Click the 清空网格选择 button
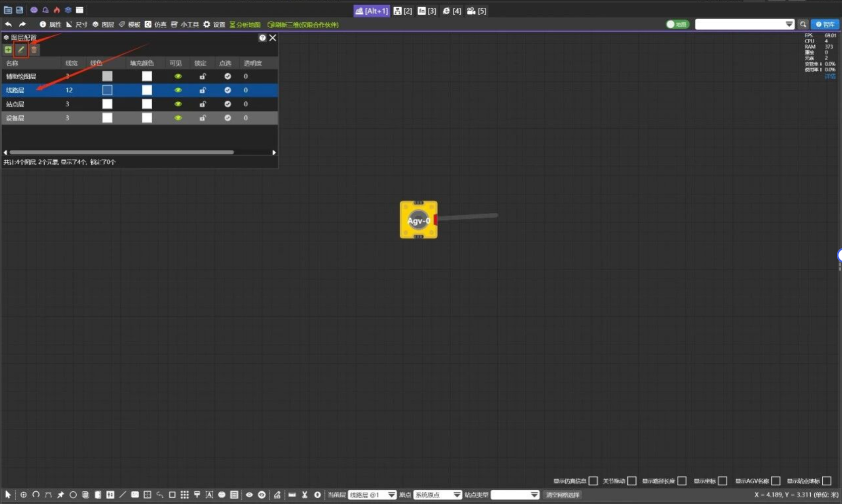This screenshot has width=842, height=504. [563, 495]
